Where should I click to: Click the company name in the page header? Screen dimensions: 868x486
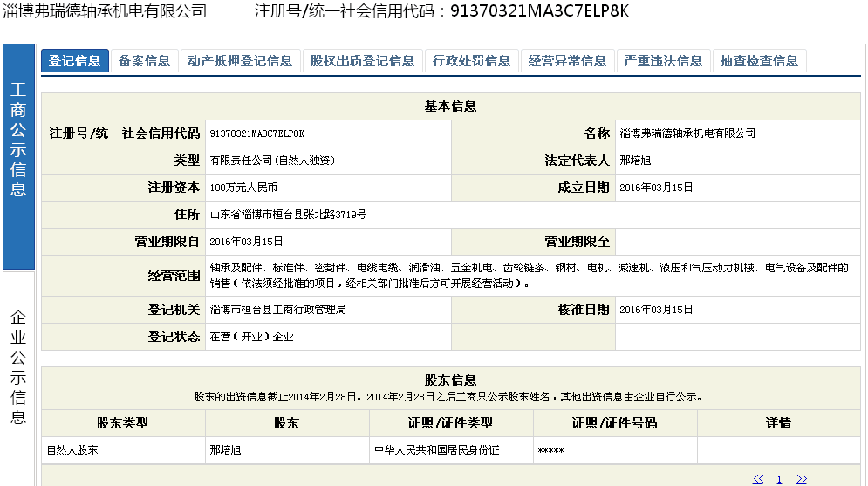(x=106, y=11)
